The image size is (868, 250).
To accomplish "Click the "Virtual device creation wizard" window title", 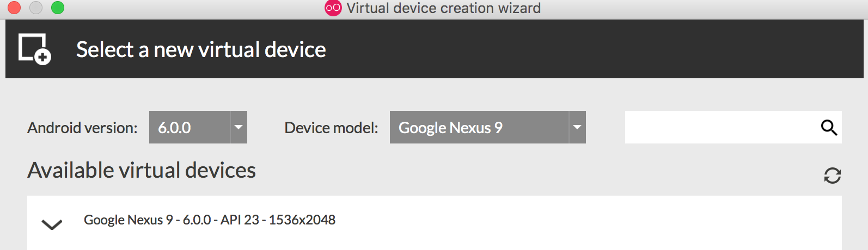I will (x=443, y=8).
